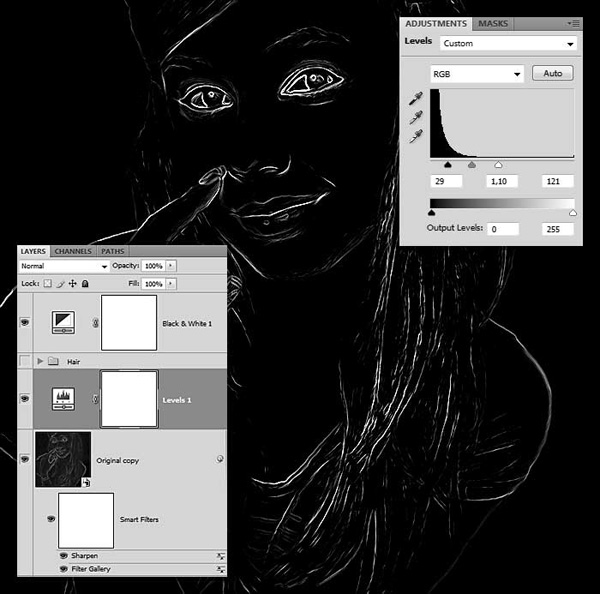
Task: Click the Levels 1 adjustment layer icon
Action: tap(64, 399)
